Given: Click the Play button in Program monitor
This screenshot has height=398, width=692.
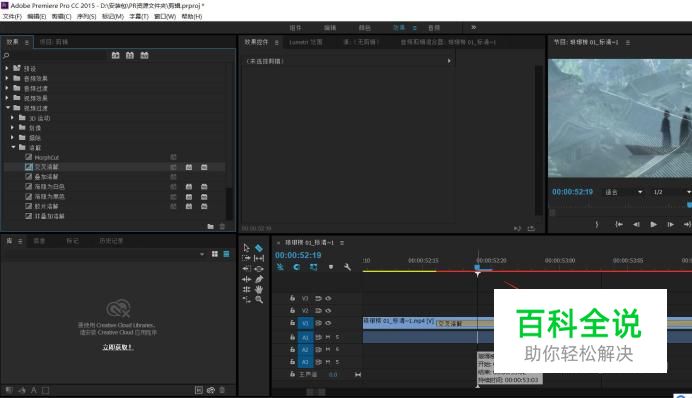Looking at the screenshot, I should coord(653,225).
